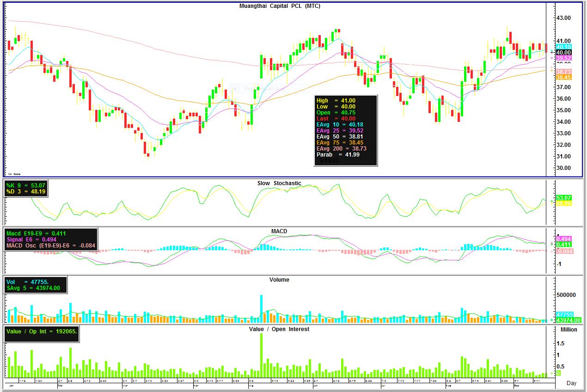
Task: Click the 30.00 price axis label
Action: click(564, 168)
